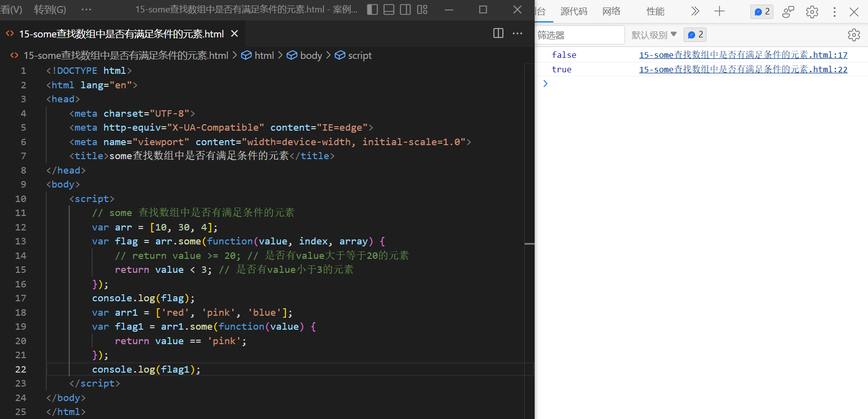This screenshot has width=868, height=419.
Task: Click console issues badge beside log level
Action: click(695, 35)
